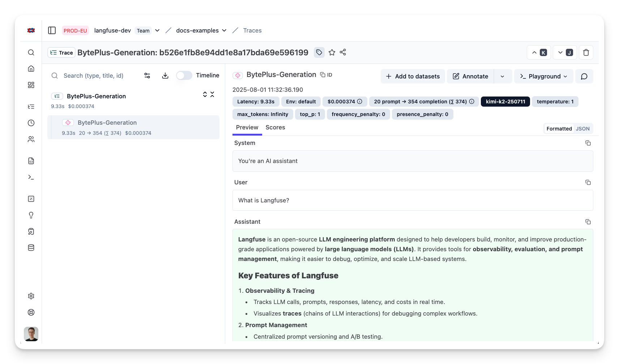Viewport: 619px width, 364px height.
Task: Copy the Assistant message content
Action: click(x=588, y=222)
